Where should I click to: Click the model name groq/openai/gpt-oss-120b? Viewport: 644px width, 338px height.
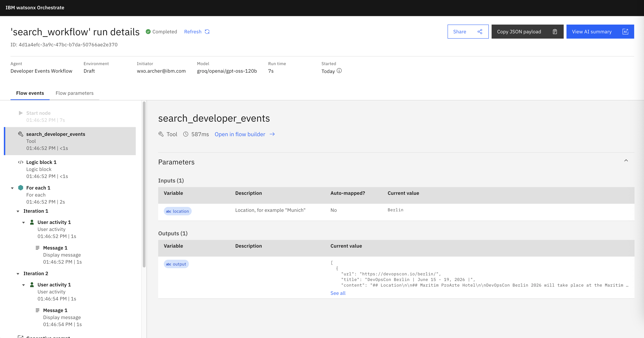click(x=227, y=71)
